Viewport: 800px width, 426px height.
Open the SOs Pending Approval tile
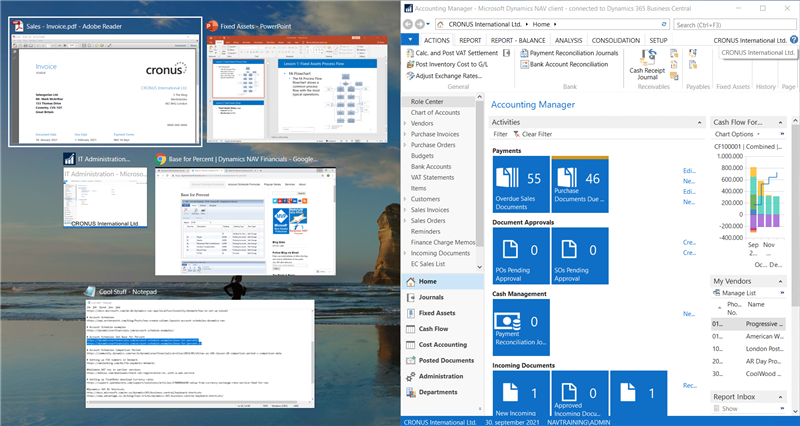(x=580, y=256)
